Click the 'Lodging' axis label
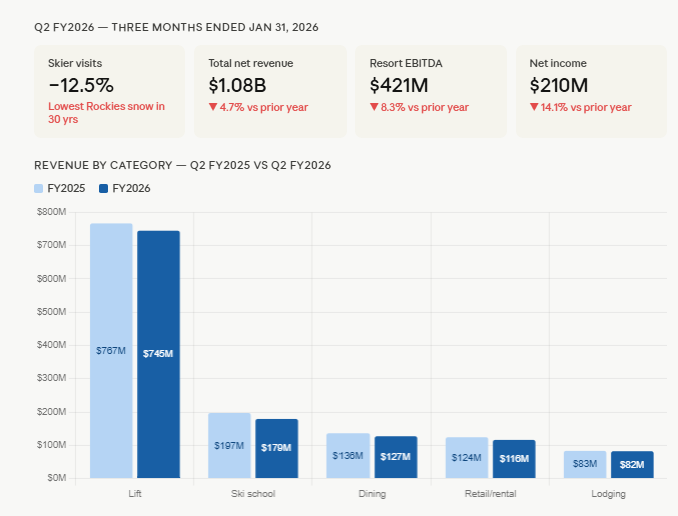678x516 pixels. pyautogui.click(x=609, y=494)
